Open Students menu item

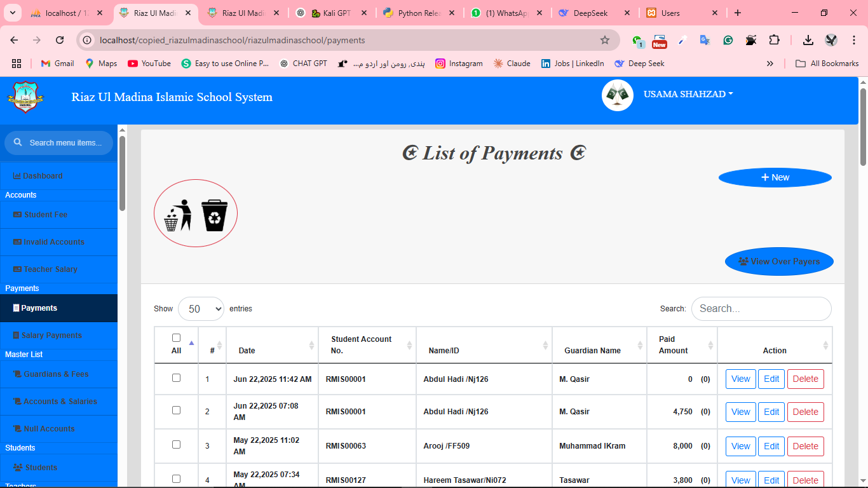coord(58,468)
